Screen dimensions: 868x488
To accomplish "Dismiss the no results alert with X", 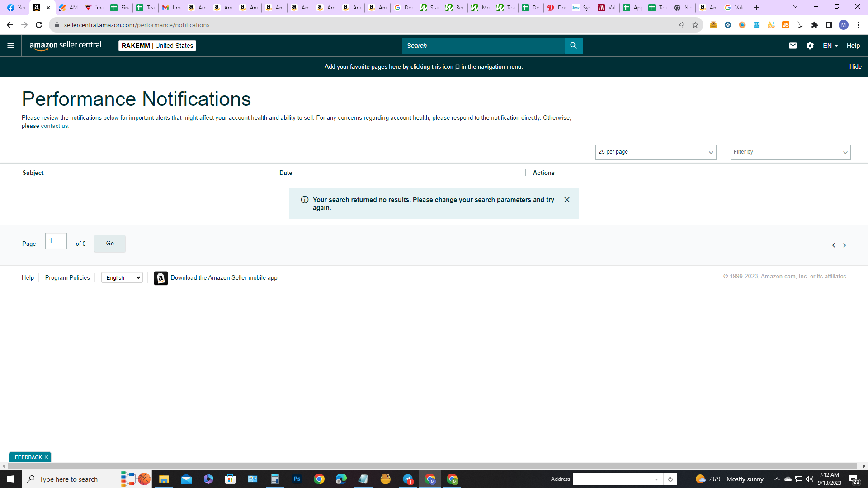I will coord(566,200).
